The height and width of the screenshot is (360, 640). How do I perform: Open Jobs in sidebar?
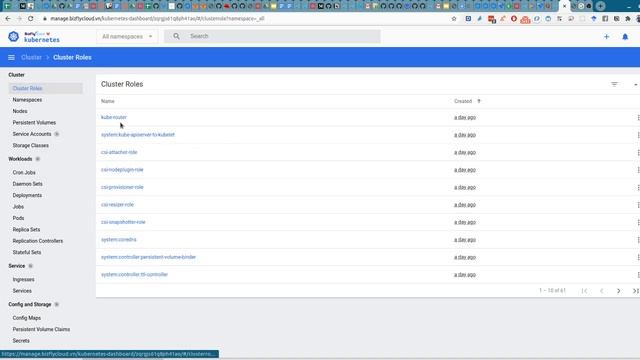[x=18, y=207]
